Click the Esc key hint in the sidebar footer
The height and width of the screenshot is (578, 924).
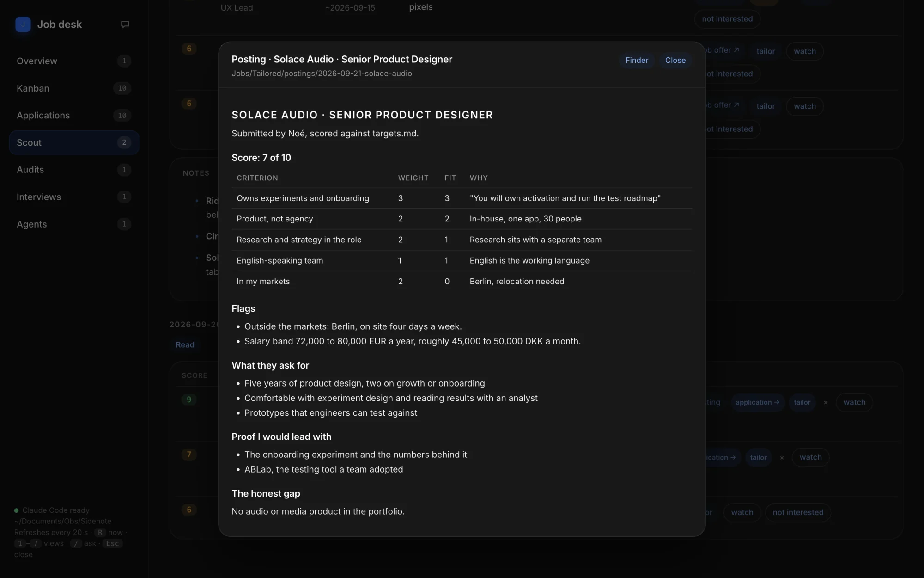tap(112, 544)
